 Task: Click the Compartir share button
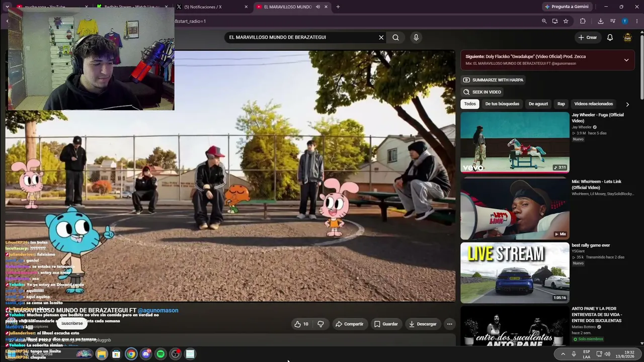tap(349, 324)
